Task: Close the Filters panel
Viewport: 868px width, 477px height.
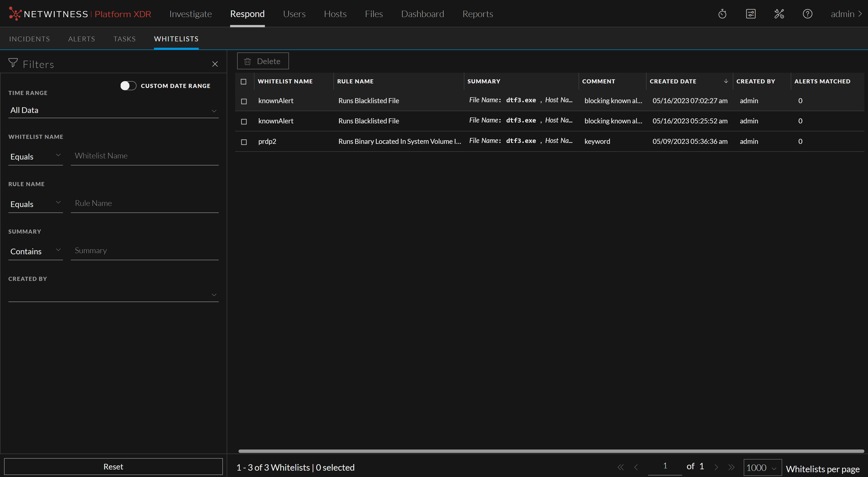Action: 215,64
